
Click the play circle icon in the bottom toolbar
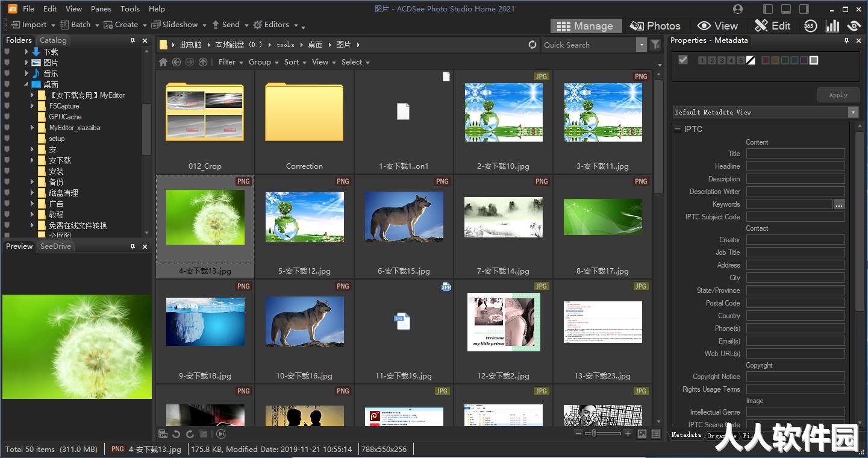(x=221, y=434)
